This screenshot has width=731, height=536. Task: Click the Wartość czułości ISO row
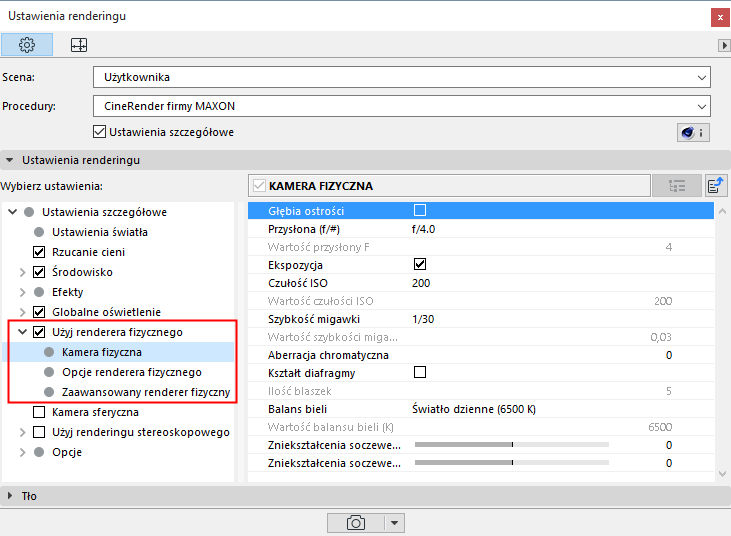click(481, 301)
